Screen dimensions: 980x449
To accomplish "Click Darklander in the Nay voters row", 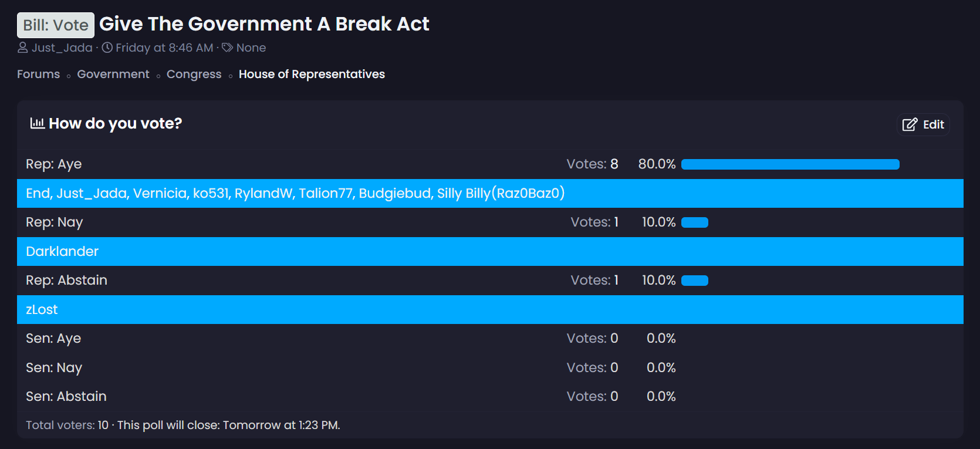I will 62,251.
